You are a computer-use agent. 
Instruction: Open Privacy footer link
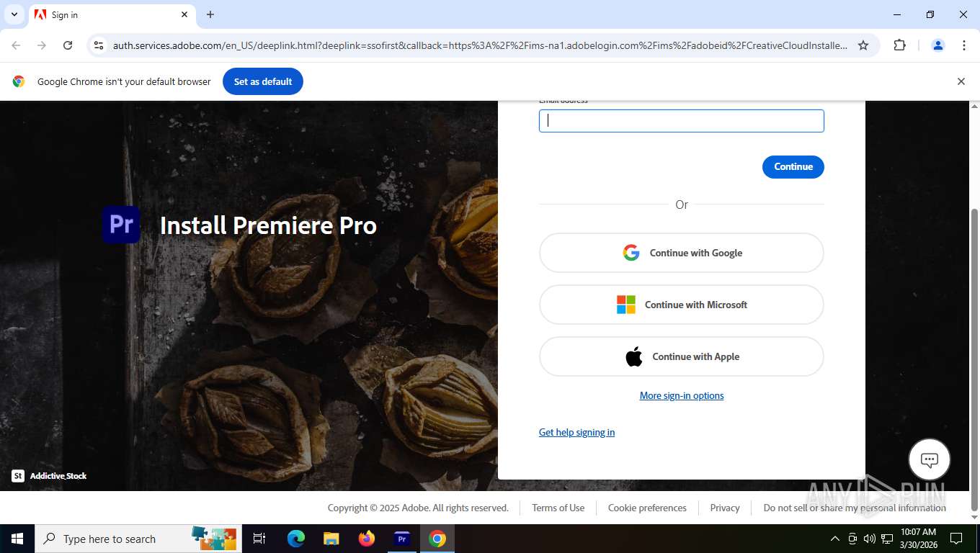click(x=725, y=508)
